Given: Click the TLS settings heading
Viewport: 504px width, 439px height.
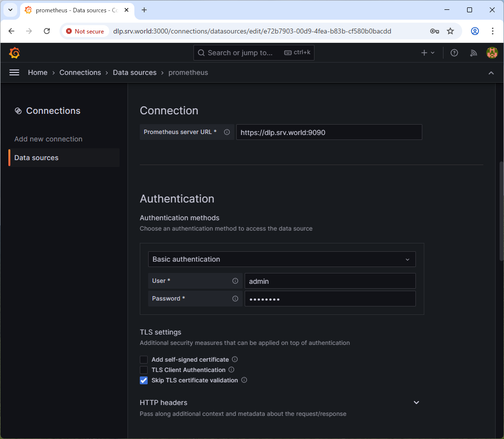Looking at the screenshot, I should point(160,332).
